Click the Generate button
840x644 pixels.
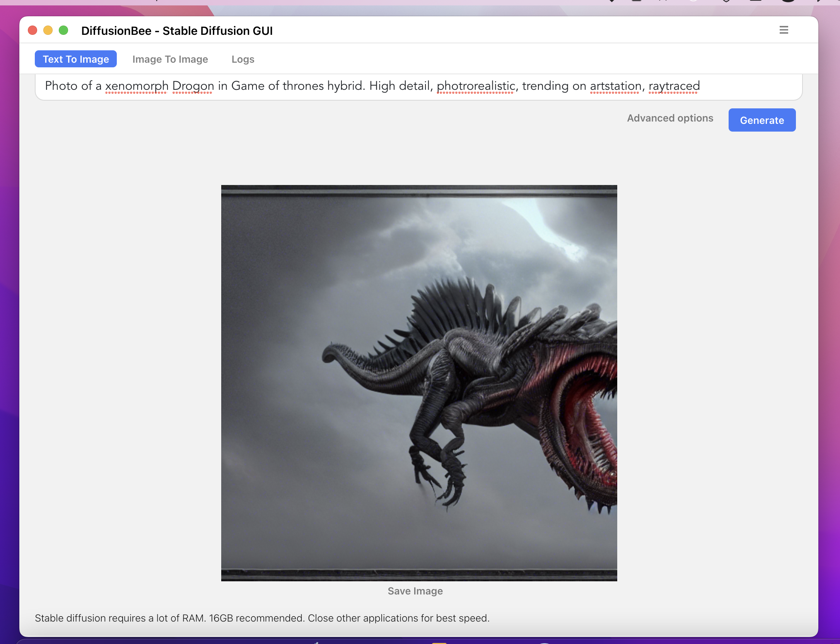pos(761,120)
